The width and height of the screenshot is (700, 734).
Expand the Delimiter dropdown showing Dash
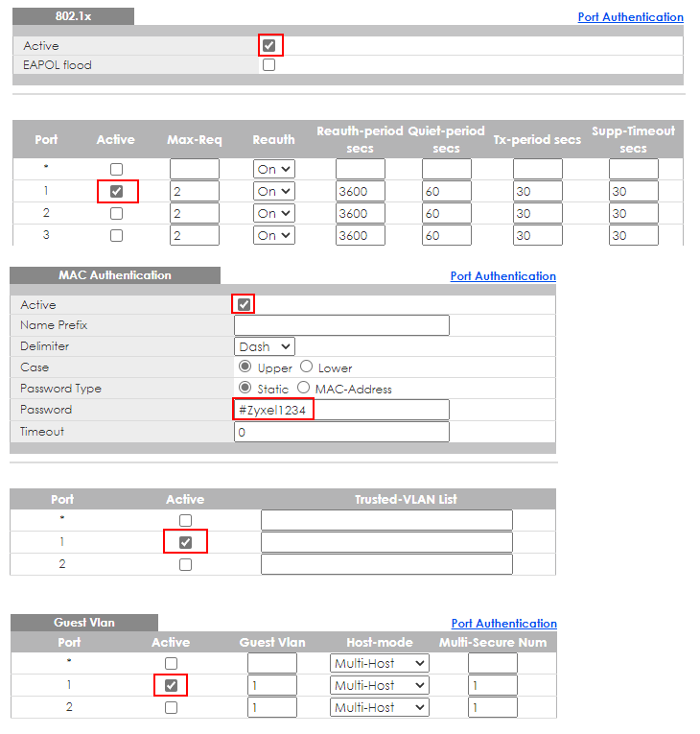(x=265, y=346)
